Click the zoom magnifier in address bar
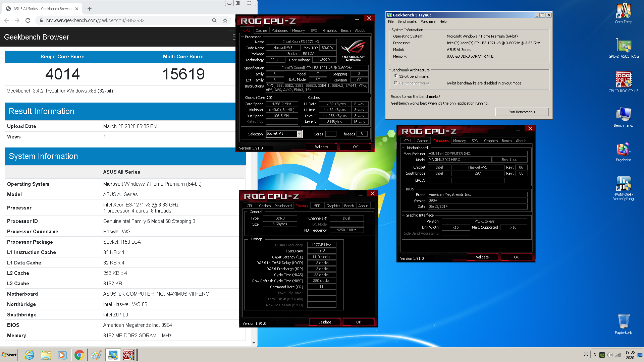 pyautogui.click(x=214, y=20)
